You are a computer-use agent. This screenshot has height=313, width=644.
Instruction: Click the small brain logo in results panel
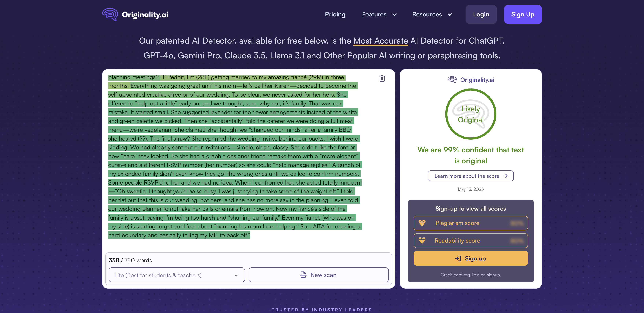coord(452,80)
